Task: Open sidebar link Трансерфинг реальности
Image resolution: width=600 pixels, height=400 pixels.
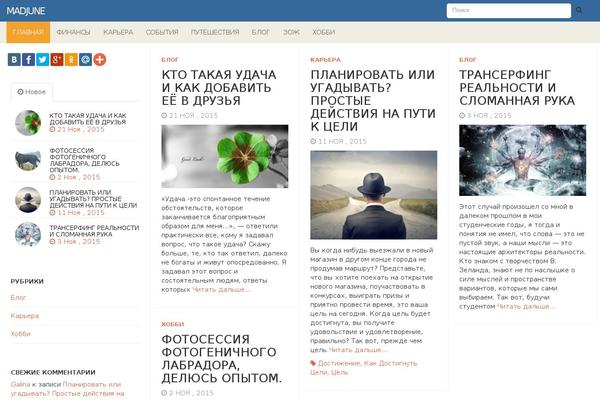Action: tap(94, 231)
